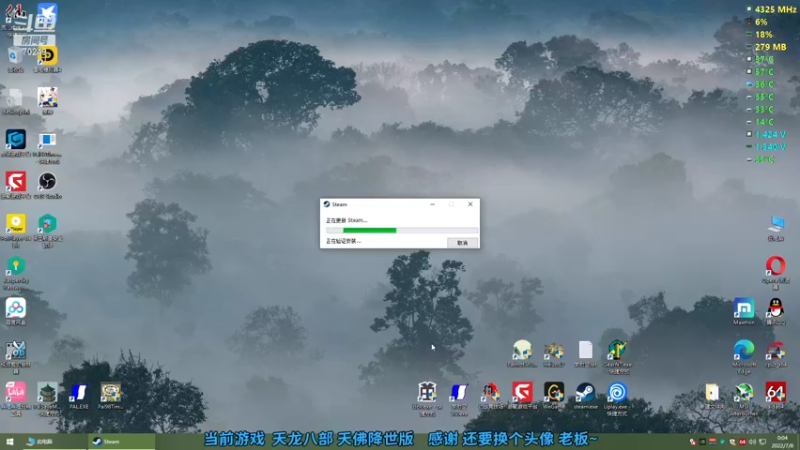Open yellow PotPlayer desktop shortcut
Screen dimensions: 800x450
point(16,229)
